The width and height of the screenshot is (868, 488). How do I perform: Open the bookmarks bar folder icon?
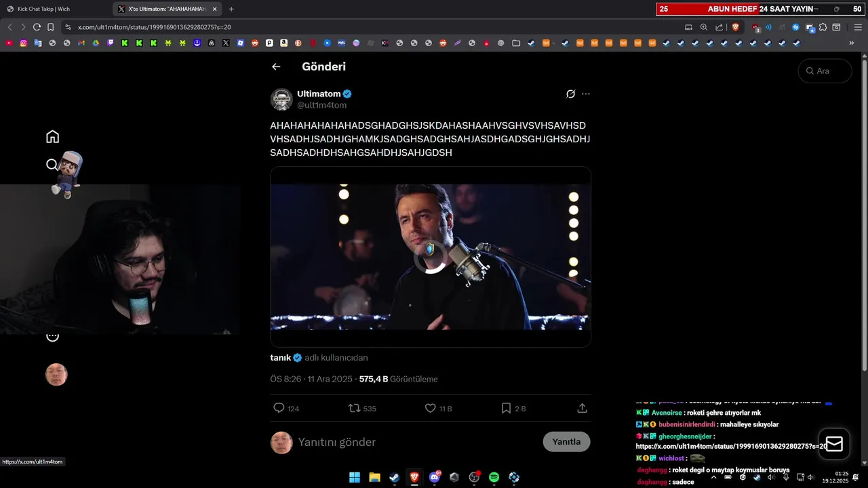(x=516, y=43)
